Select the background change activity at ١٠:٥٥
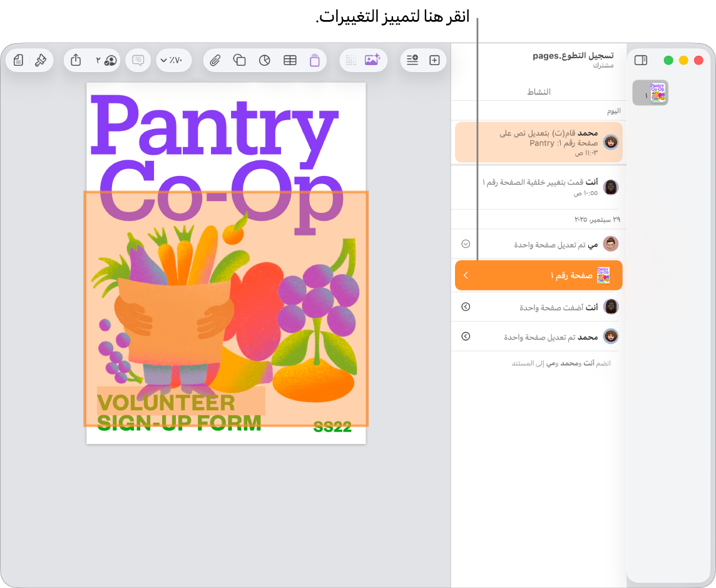 (x=539, y=187)
